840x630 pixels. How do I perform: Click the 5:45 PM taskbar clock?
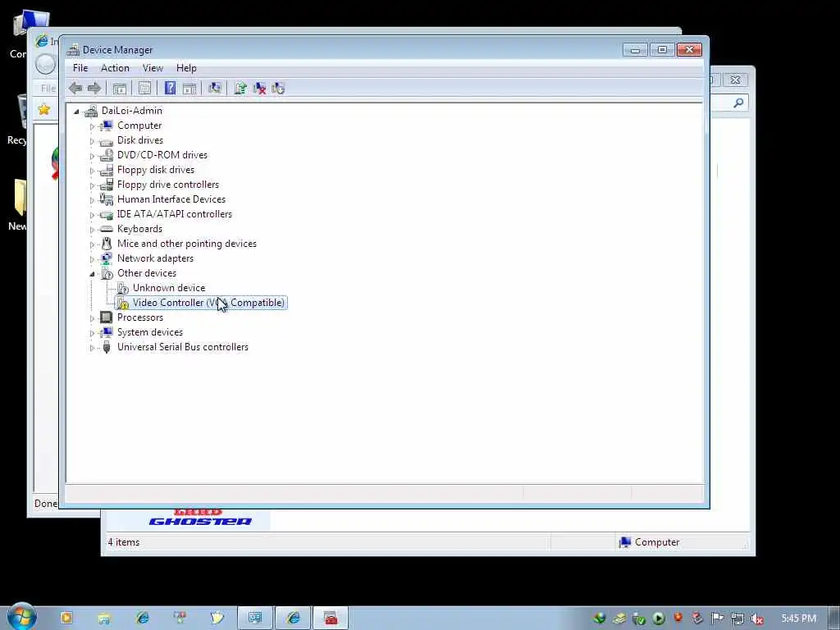click(798, 619)
